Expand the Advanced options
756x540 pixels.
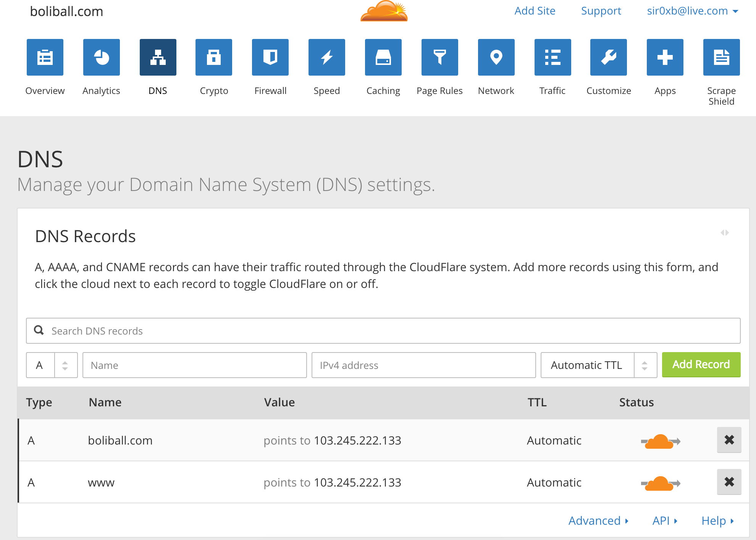tap(598, 521)
